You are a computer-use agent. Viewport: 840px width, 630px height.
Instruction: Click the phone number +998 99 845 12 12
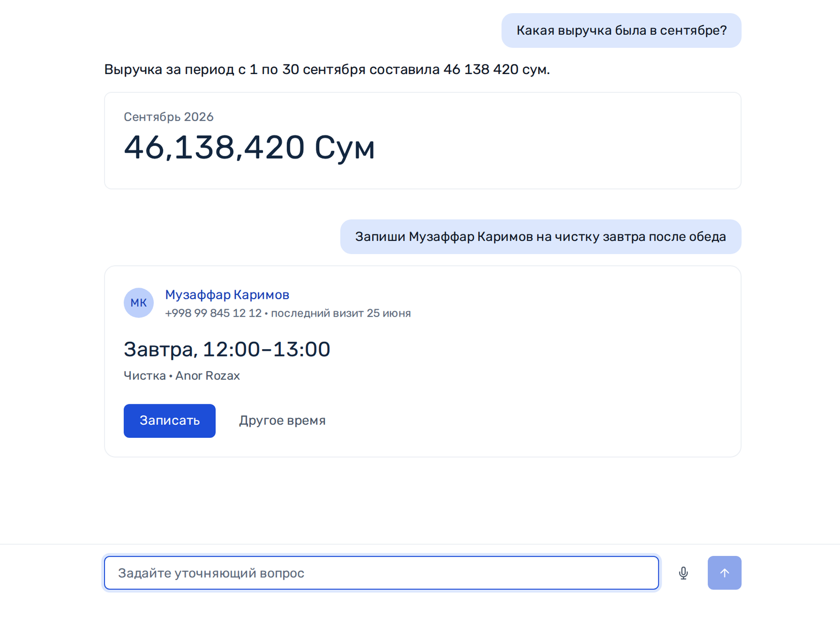tap(213, 313)
